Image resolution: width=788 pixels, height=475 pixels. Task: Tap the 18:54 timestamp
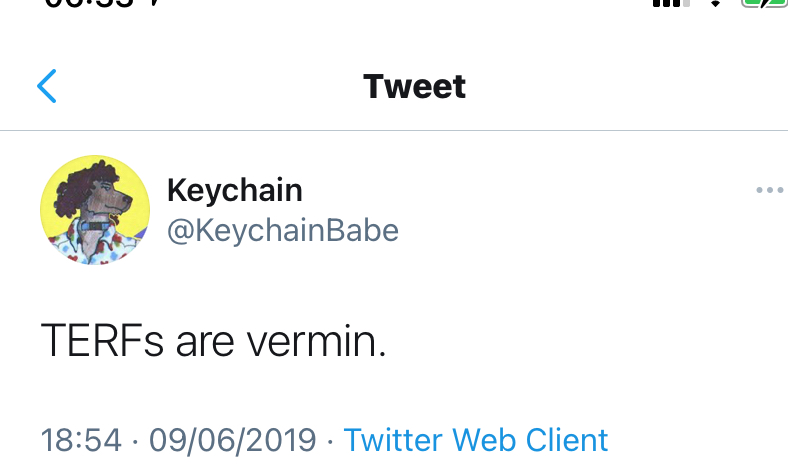81,440
